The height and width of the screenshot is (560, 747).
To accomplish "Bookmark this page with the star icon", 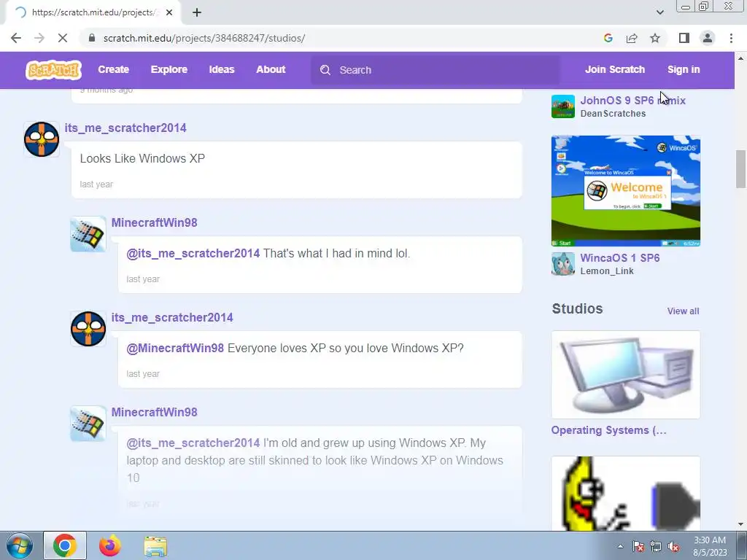I will click(x=655, y=38).
